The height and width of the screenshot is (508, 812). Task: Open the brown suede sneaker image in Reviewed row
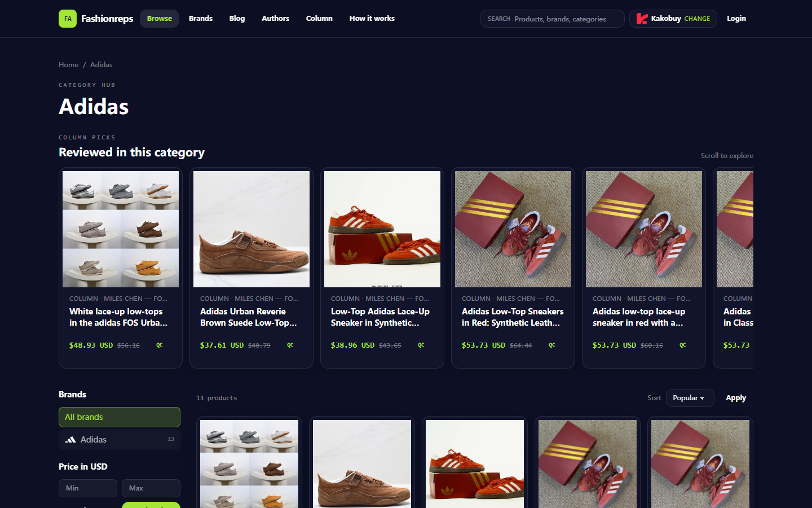point(251,229)
